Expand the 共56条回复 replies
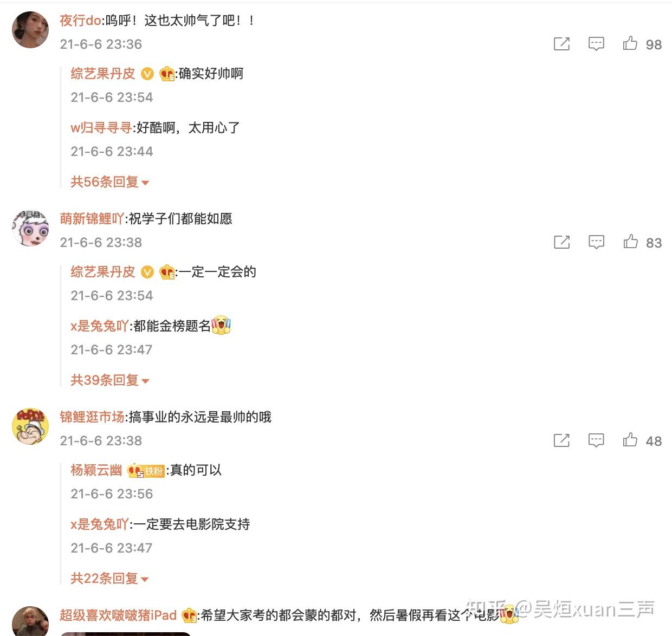Viewport: 672px width, 636px height. pos(109,182)
